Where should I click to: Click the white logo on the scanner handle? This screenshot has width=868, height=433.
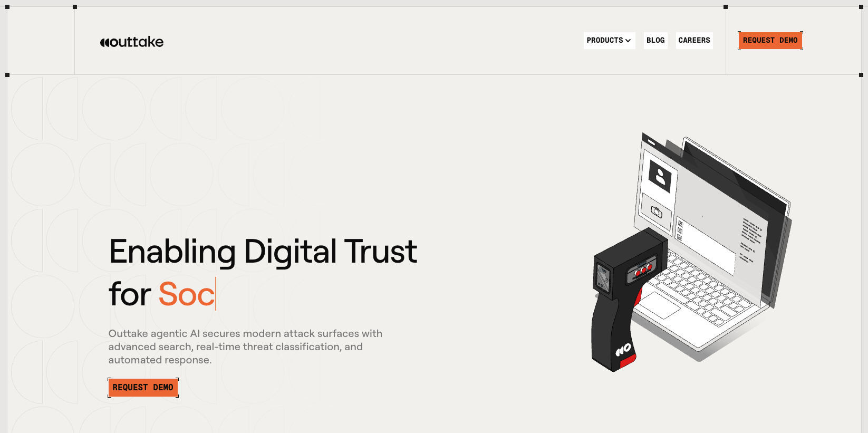pos(623,349)
